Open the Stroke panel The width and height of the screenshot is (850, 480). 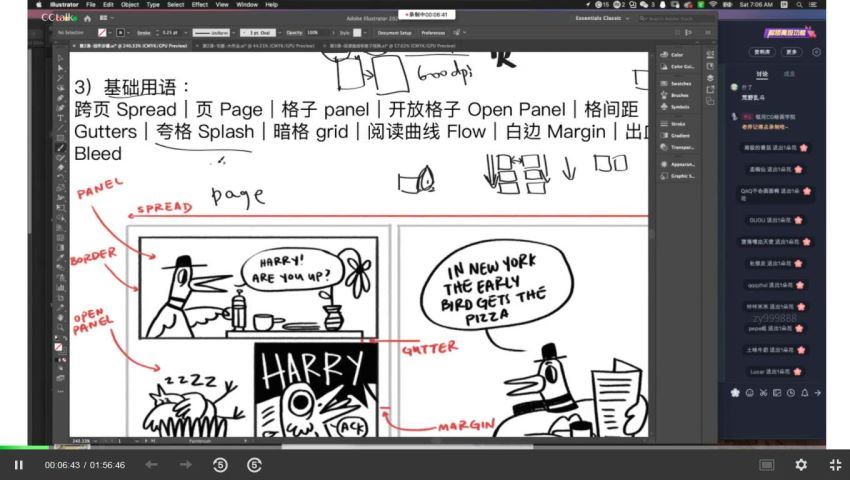pyautogui.click(x=677, y=124)
